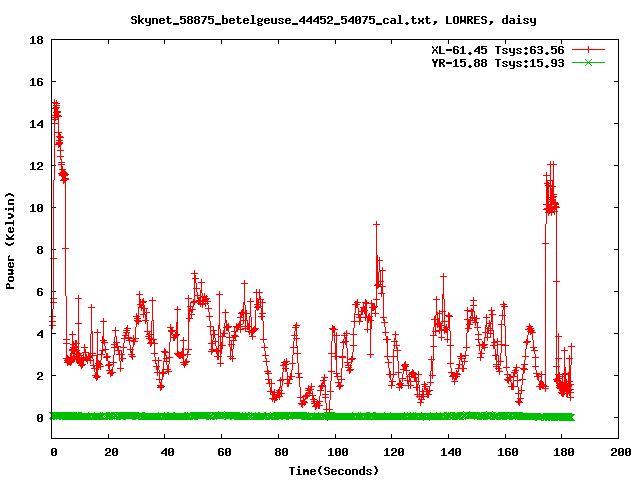Click x-axis tick label 60
640x480 pixels.
(224, 452)
